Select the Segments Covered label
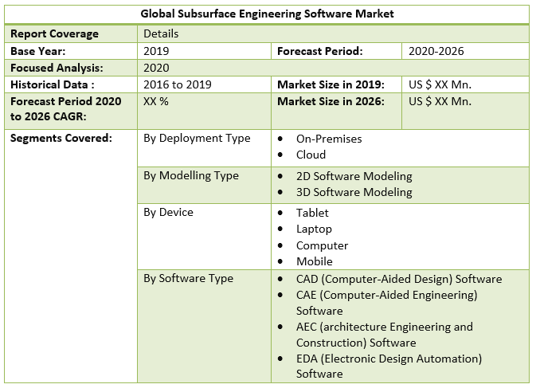 coord(61,138)
